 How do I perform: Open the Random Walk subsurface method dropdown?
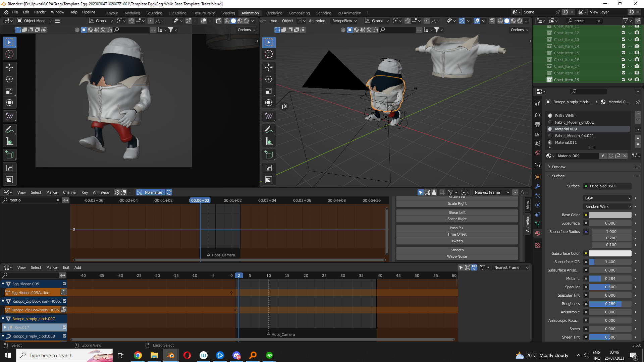608,206
